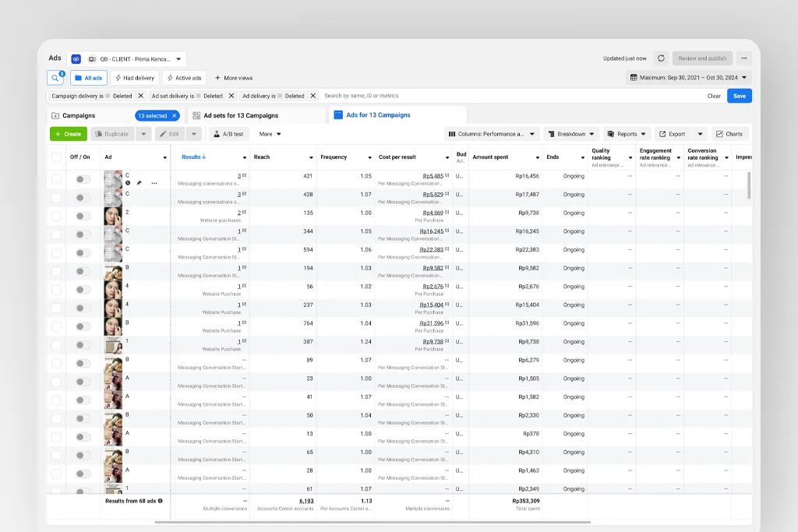Screen dimensions: 798x532
Task: Switch to Ad sets for 13 Campaigns tab
Action: click(240, 115)
